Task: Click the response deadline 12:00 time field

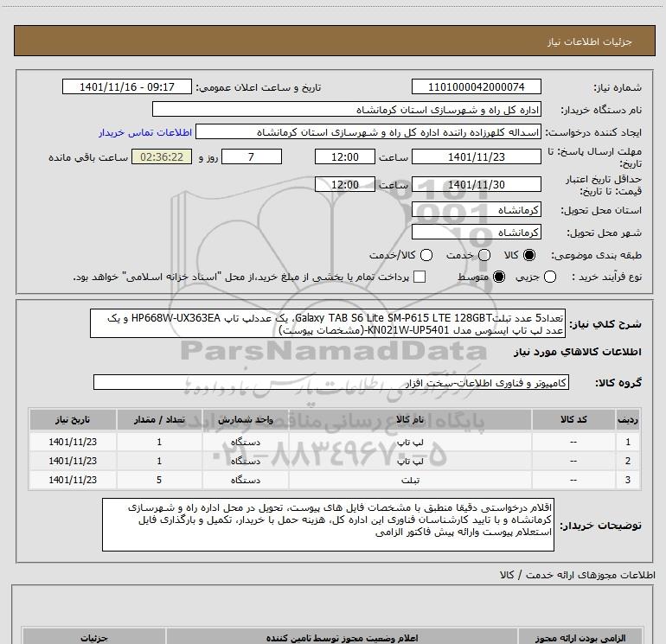Action: [345, 156]
